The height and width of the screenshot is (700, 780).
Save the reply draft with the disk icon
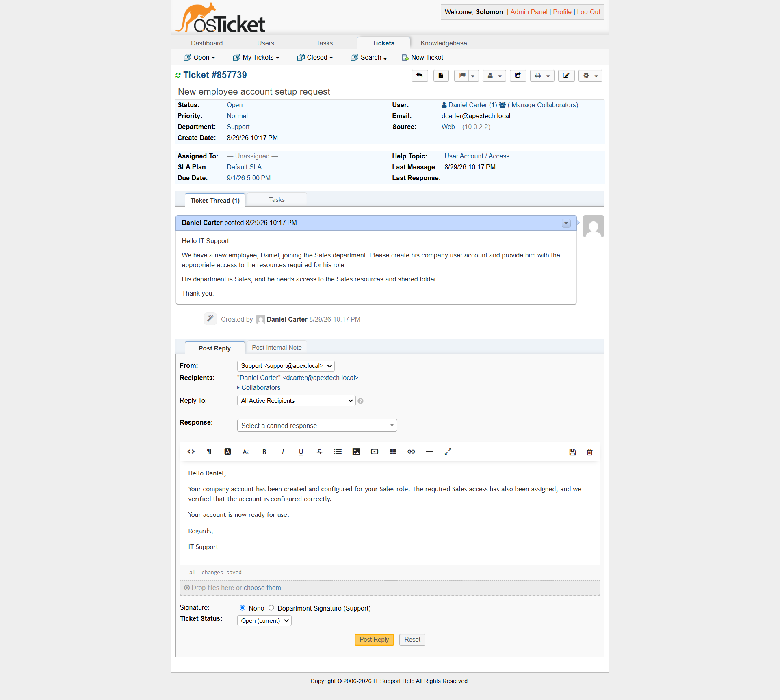click(572, 452)
